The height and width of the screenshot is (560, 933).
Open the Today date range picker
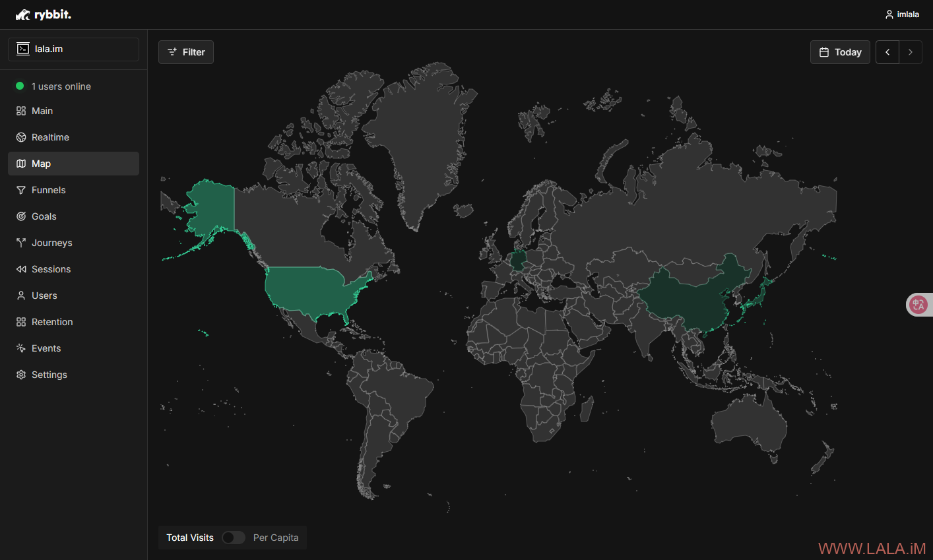click(x=840, y=52)
